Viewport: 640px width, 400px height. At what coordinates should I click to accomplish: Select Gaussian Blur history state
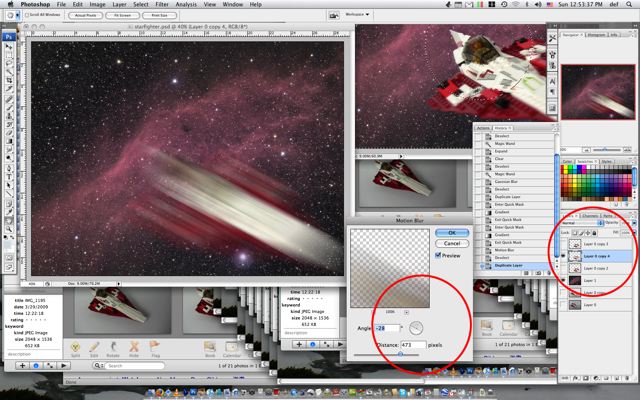coord(506,182)
